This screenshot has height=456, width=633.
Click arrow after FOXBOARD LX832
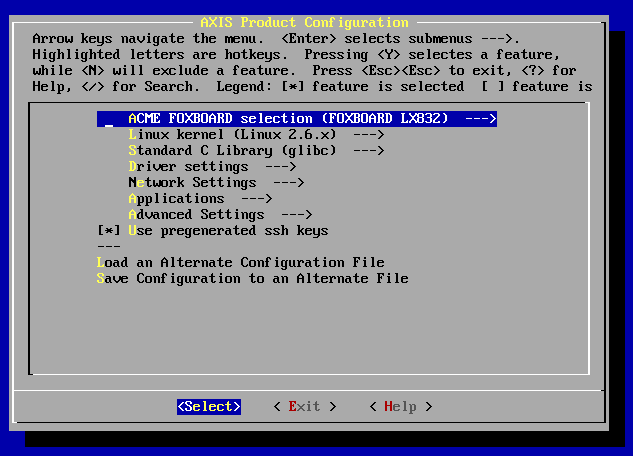point(481,119)
